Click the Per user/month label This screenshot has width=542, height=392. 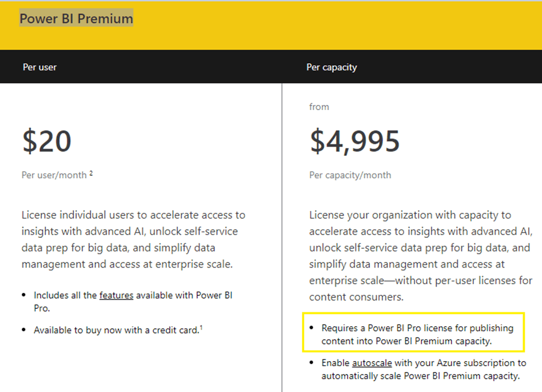click(54, 175)
